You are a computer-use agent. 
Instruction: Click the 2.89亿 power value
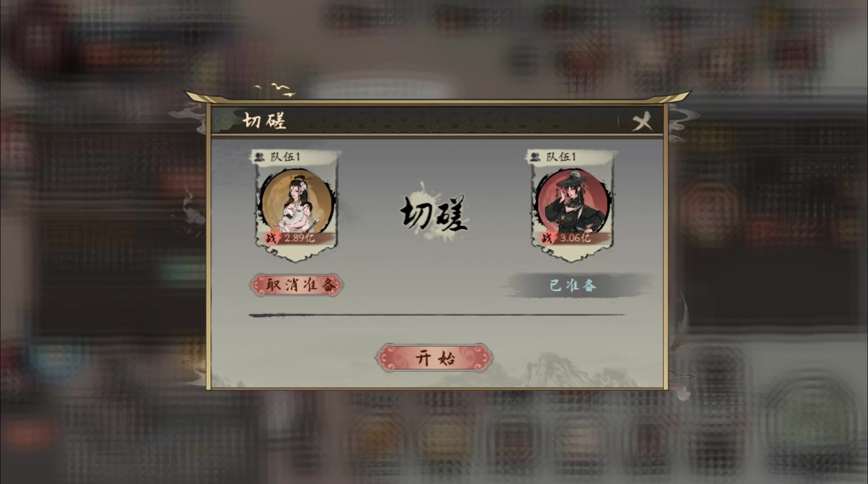tap(299, 238)
